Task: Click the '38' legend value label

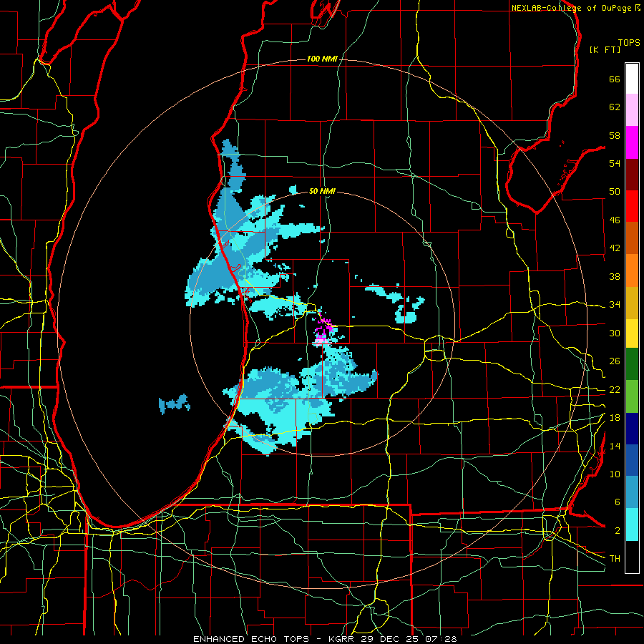Action: [615, 277]
